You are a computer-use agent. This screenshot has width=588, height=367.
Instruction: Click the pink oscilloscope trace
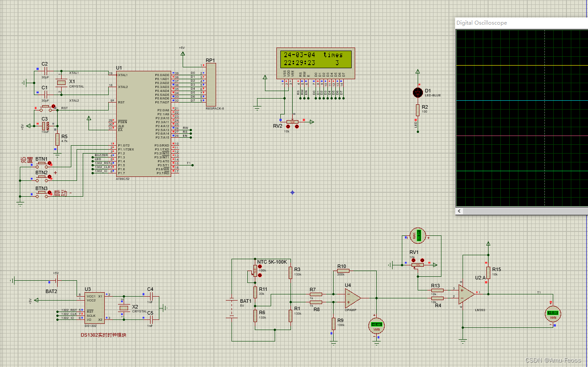522,136
